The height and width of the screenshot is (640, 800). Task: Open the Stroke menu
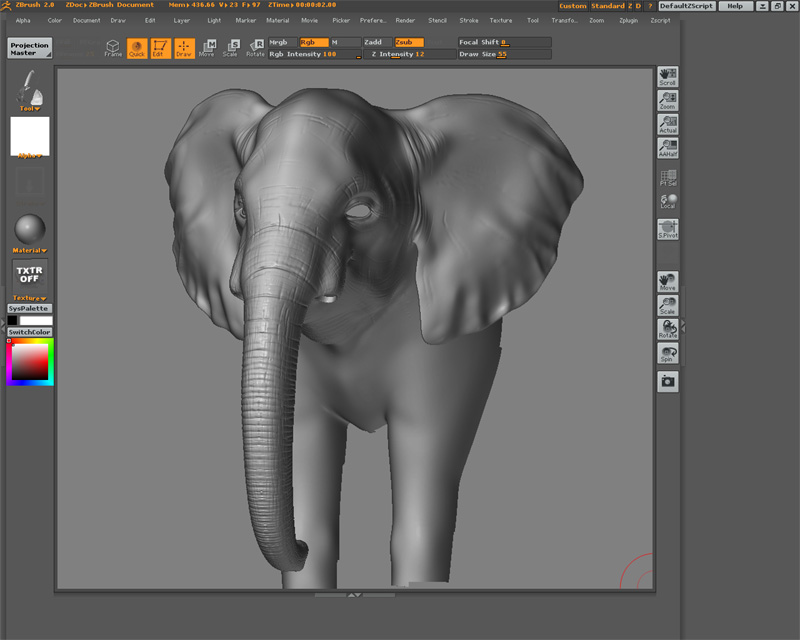point(469,20)
